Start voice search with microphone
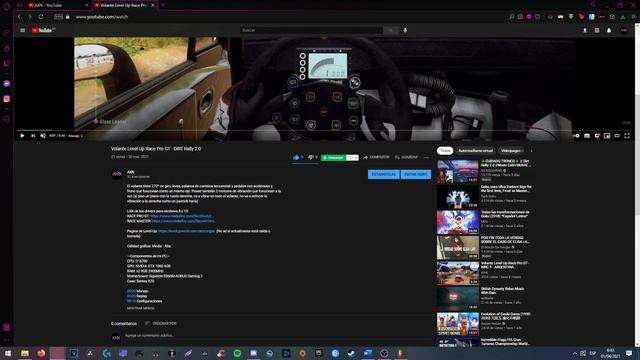The height and width of the screenshot is (360, 640). [405, 30]
